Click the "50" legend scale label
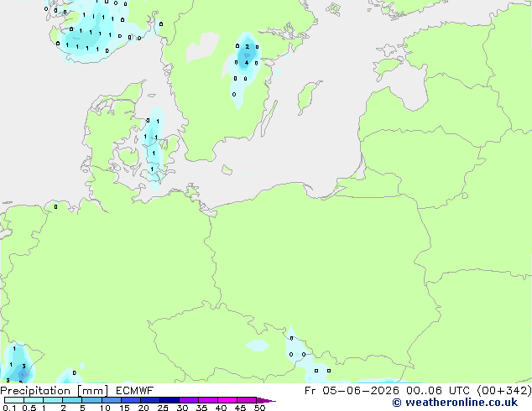The width and height of the screenshot is (532, 411). coord(259,408)
